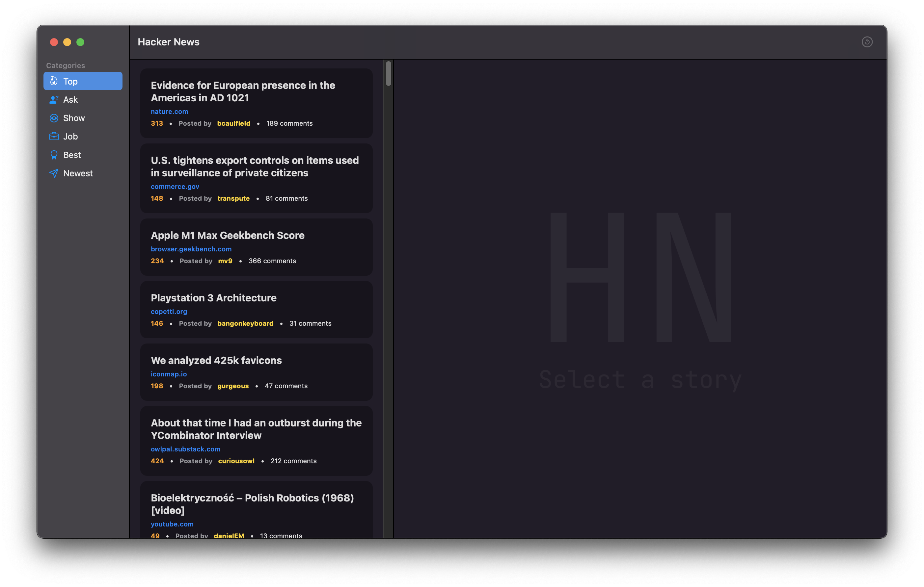Image resolution: width=924 pixels, height=587 pixels.
Task: Select the Job category icon
Action: coord(53,136)
